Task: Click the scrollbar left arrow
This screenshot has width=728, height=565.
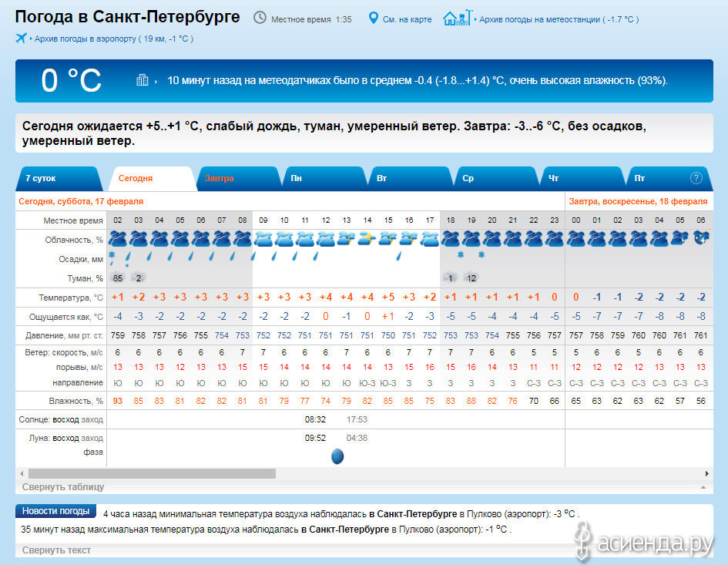Action: (x=22, y=473)
